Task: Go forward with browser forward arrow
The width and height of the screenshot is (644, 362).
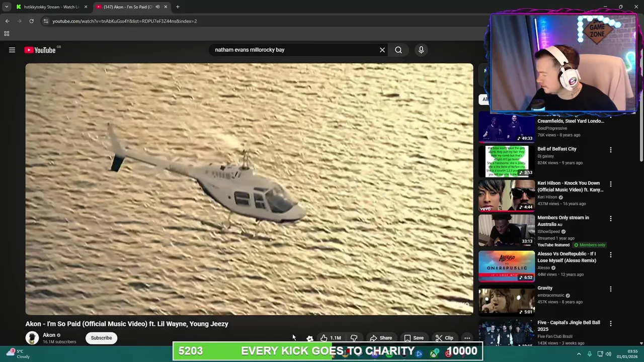Action: [x=19, y=21]
